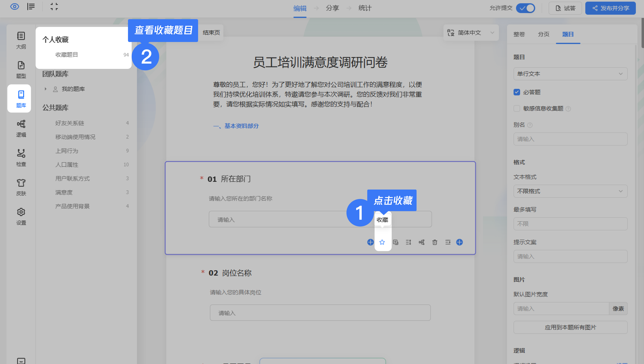Screen dimensions: 644x364
Task: Open the 皮肤 sidebar panel
Action: (21, 187)
